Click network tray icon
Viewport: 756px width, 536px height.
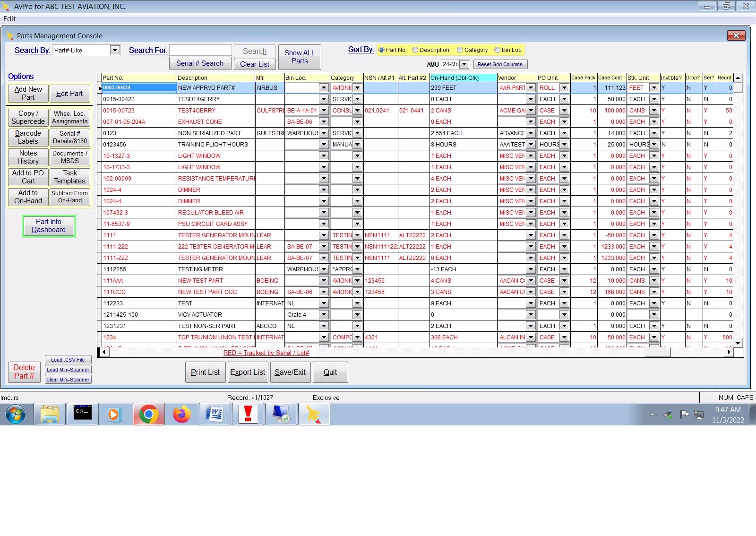point(699,415)
